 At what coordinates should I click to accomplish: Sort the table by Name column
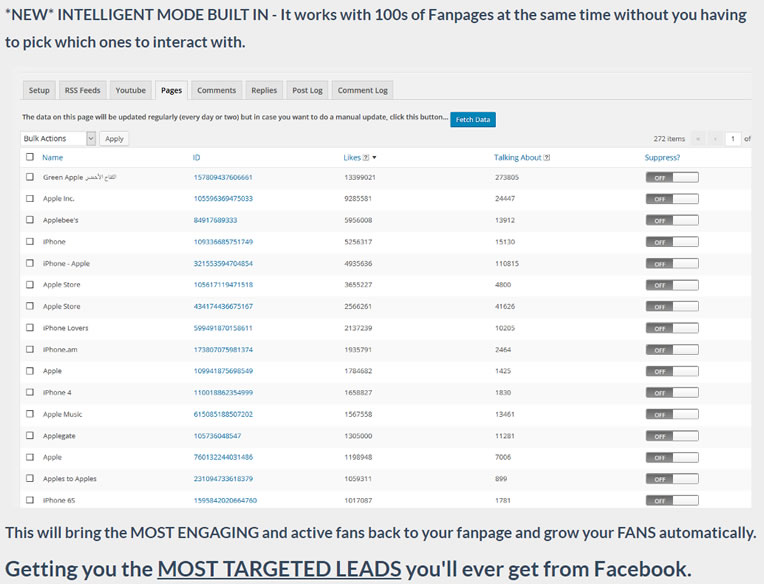coord(53,158)
